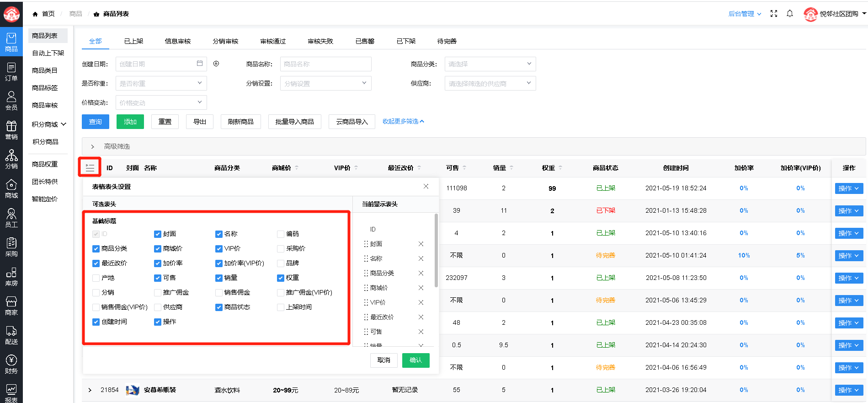Click the 查询 button
868x403 pixels.
pyautogui.click(x=96, y=122)
